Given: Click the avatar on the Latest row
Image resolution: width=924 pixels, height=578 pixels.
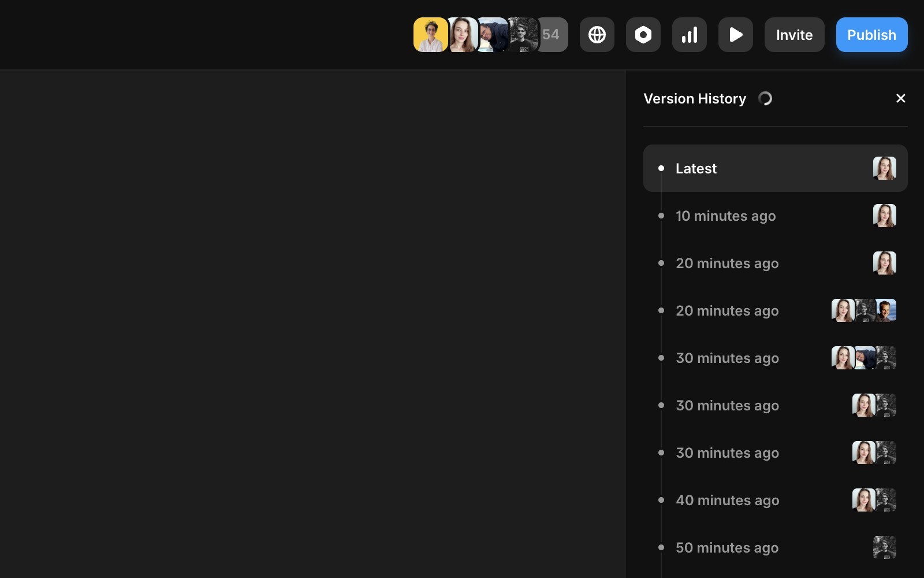Looking at the screenshot, I should point(884,168).
